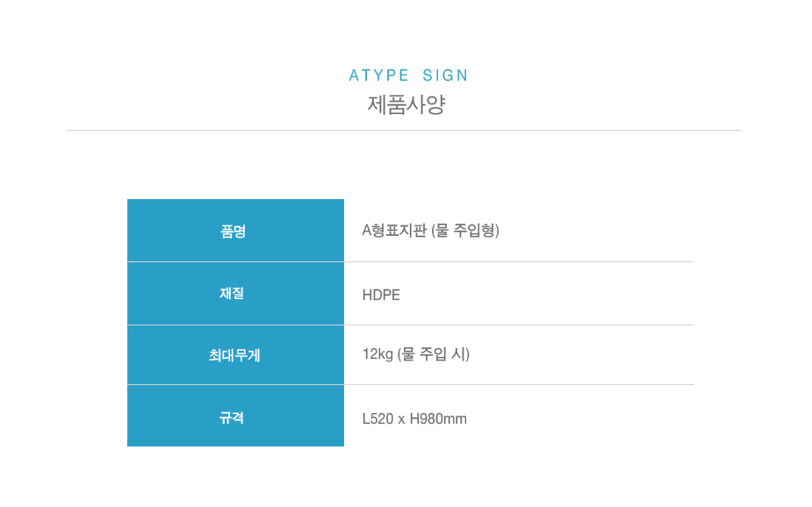Click the SIGN word in the heading
812x507 pixels.
(446, 75)
